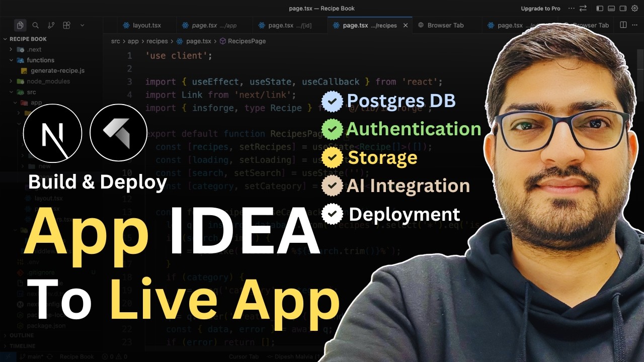Click the Recipe Book status bar item
The width and height of the screenshot is (644, 362).
(76, 356)
